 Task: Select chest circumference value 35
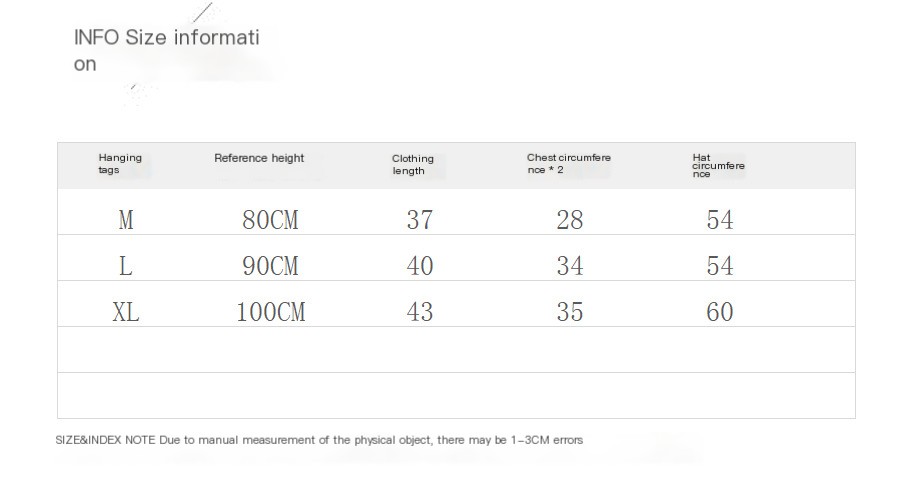point(569,312)
